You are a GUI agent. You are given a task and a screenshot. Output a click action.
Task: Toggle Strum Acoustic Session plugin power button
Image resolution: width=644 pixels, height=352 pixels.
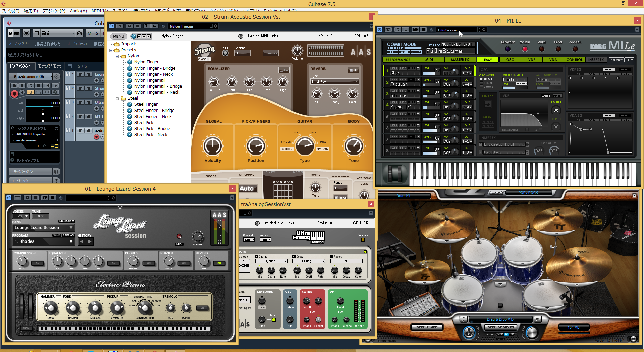click(111, 26)
